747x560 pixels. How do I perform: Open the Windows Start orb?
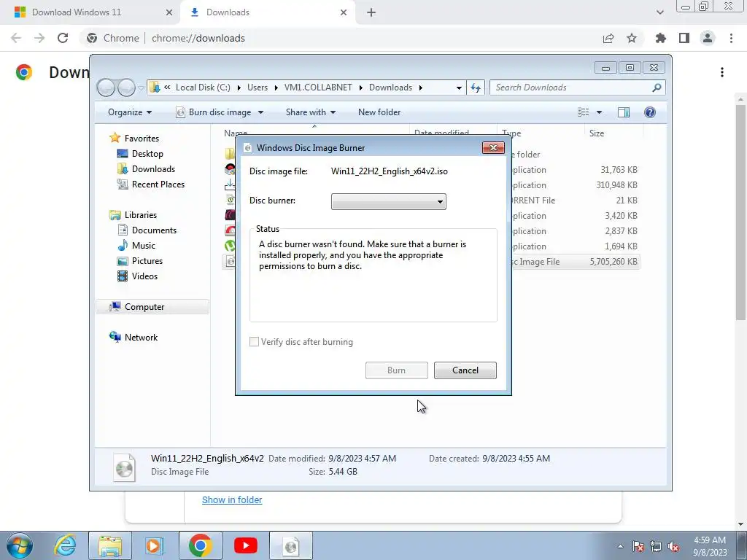tap(20, 545)
